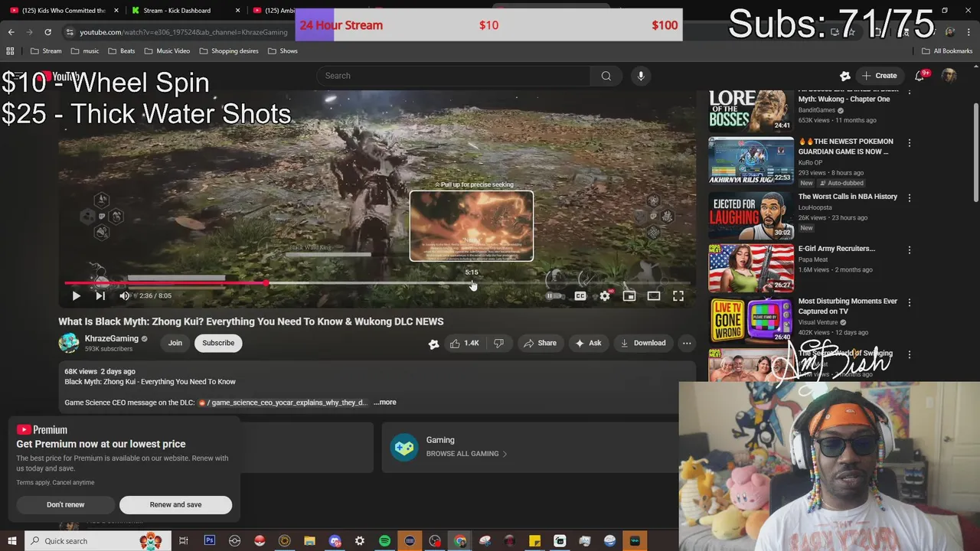Open options for E-Girl Army Recruiters video

point(910,250)
